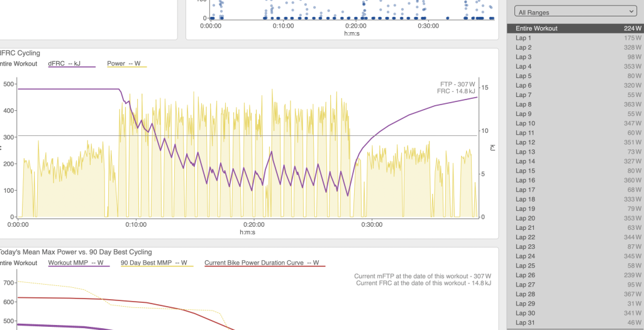
Task: Select the Entire Workout range row
Action: click(575, 28)
